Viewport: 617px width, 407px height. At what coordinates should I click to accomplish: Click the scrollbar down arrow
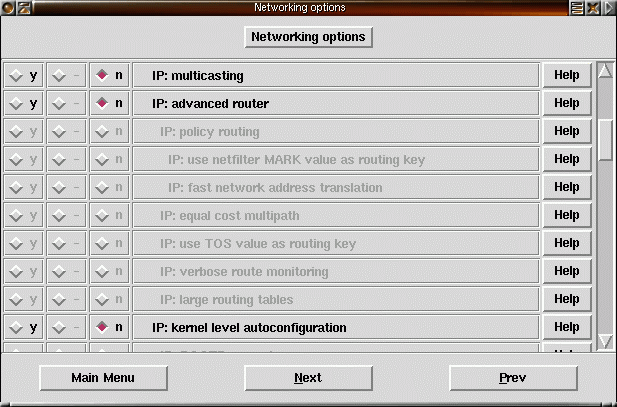click(605, 341)
